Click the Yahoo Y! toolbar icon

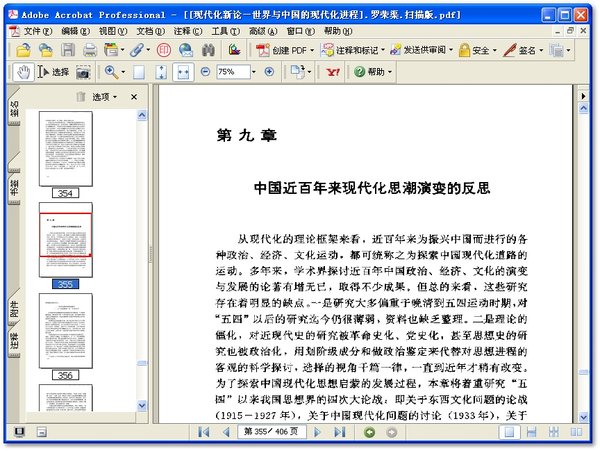(x=333, y=72)
